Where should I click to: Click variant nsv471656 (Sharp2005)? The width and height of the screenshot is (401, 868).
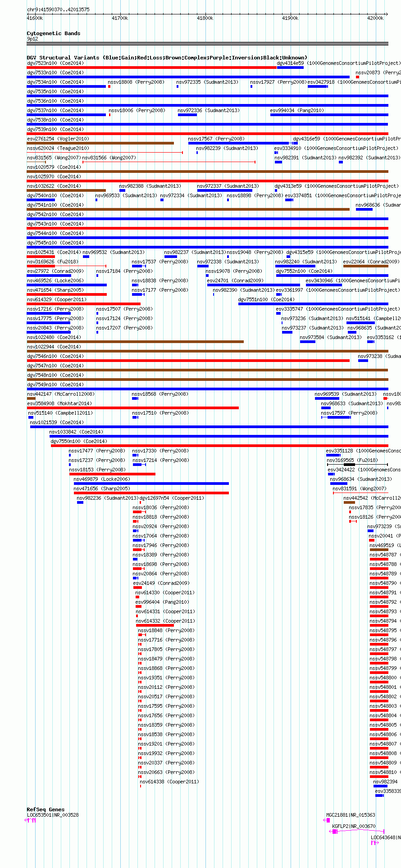point(102,488)
